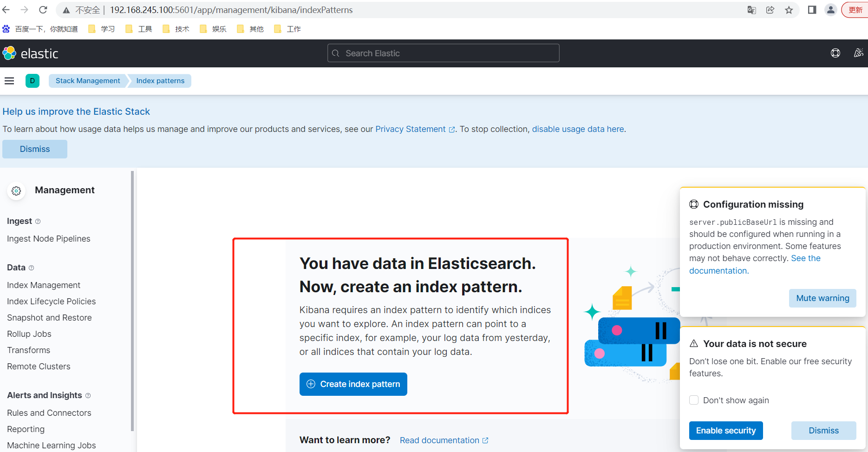Open the Baidu bookmark
Screen dimensions: 868x452
coord(40,29)
